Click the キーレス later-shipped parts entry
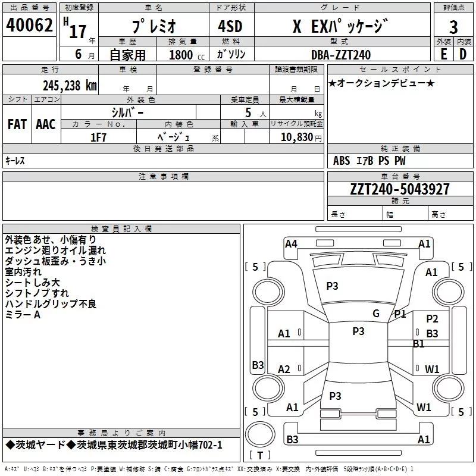 tap(15, 161)
